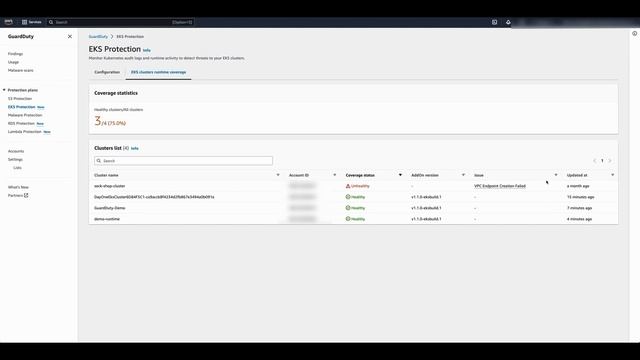
Task: Select page 1 in pagination
Action: 602,161
